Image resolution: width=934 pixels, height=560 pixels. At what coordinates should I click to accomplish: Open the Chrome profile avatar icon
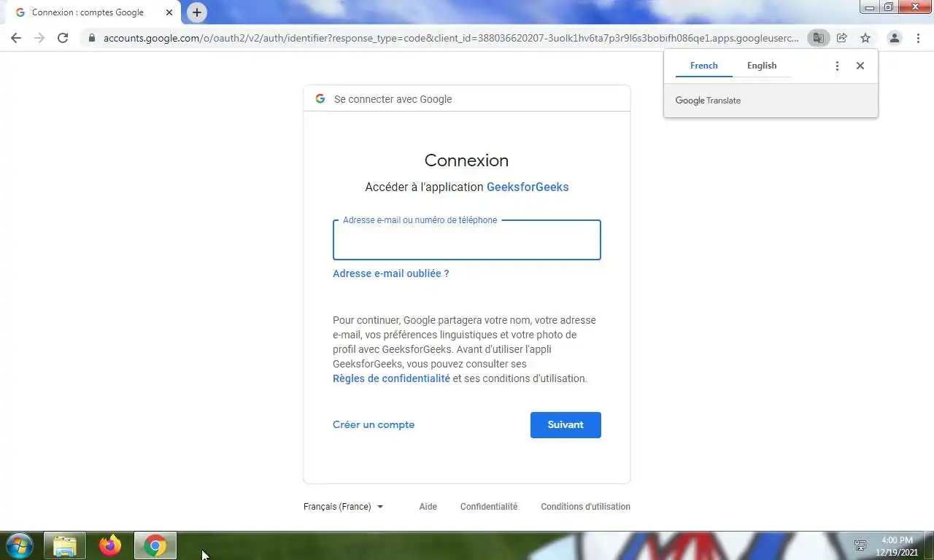[x=894, y=38]
